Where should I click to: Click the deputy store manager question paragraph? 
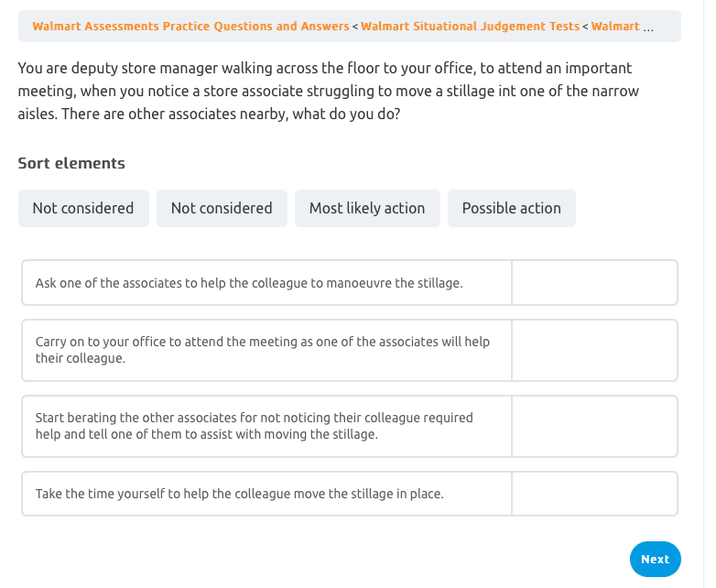tap(330, 92)
